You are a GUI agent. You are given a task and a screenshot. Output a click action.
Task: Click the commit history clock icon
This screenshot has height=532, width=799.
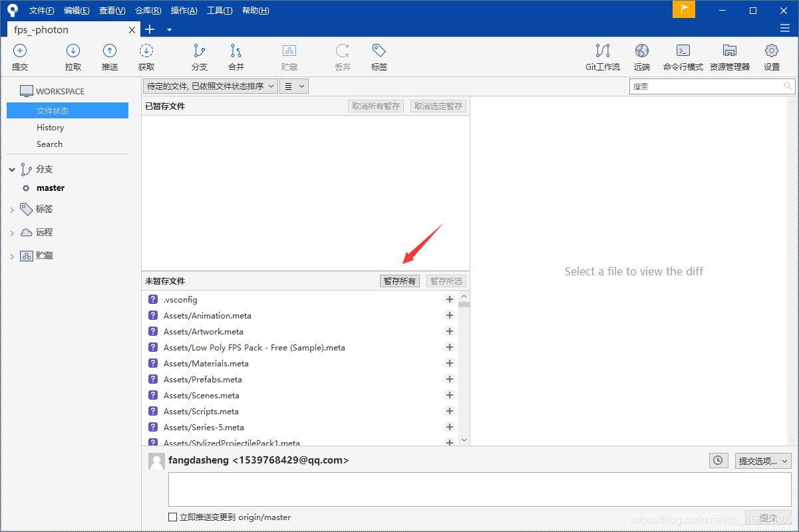(x=719, y=460)
